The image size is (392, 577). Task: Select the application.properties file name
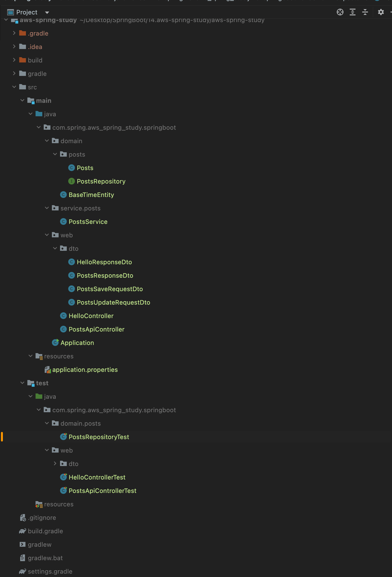85,370
